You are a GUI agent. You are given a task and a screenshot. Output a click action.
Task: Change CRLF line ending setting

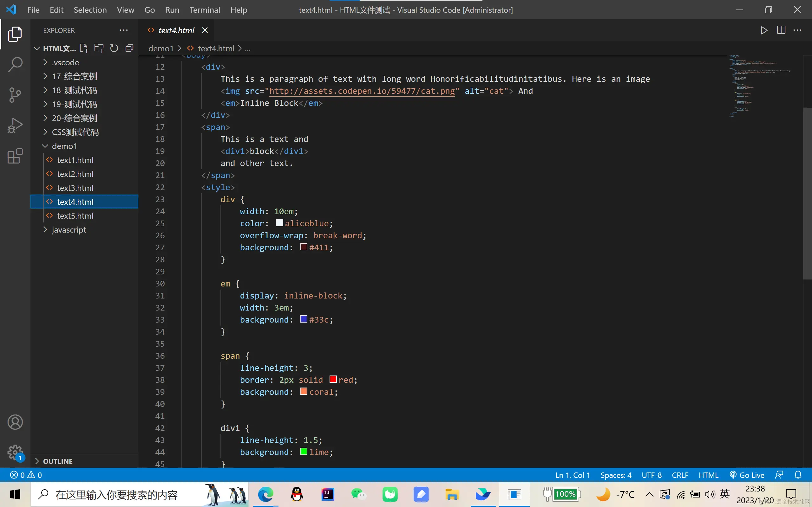(680, 475)
